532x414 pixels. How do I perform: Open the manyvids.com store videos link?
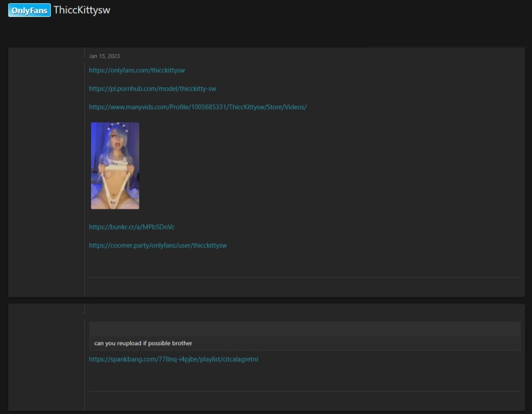click(198, 107)
